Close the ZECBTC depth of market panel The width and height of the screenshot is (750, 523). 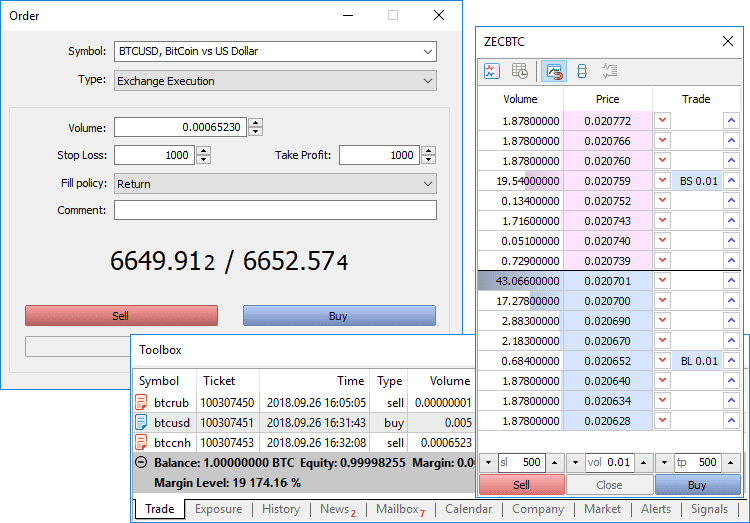pos(728,41)
